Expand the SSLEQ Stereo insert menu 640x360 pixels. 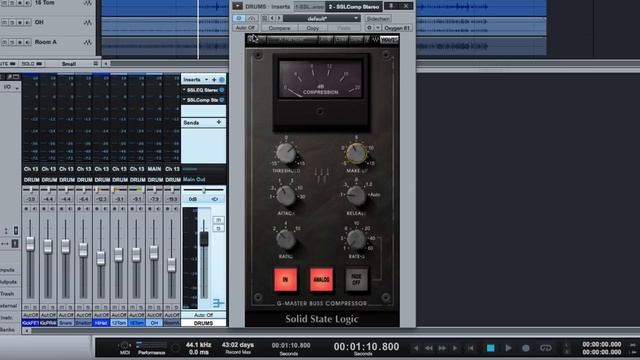coord(184,90)
